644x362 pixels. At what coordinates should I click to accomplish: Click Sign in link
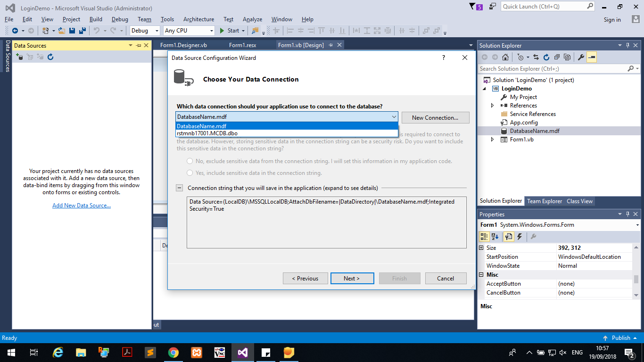click(x=612, y=20)
